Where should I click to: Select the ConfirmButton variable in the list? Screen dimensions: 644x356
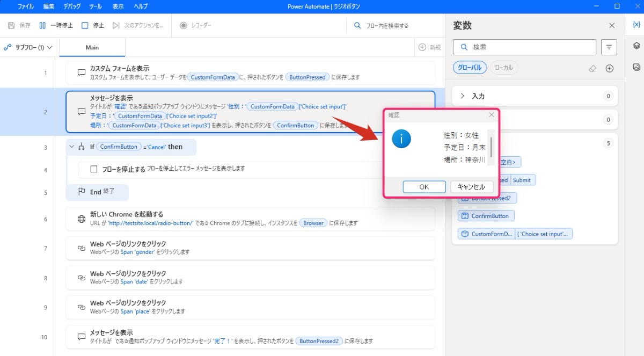pyautogui.click(x=486, y=216)
